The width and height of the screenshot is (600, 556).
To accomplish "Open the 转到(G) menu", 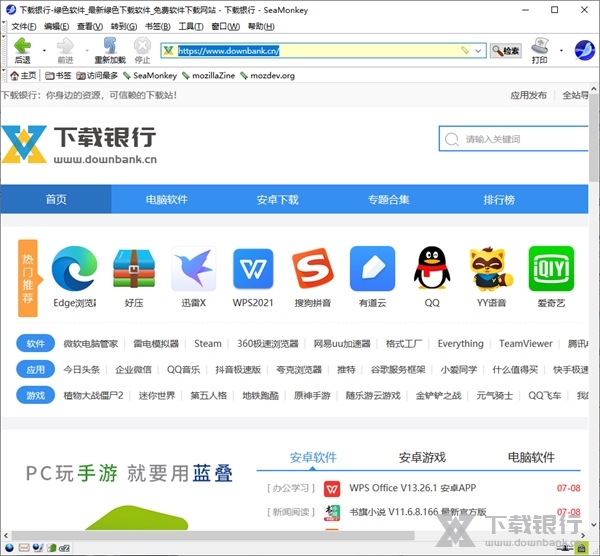I will [124, 26].
